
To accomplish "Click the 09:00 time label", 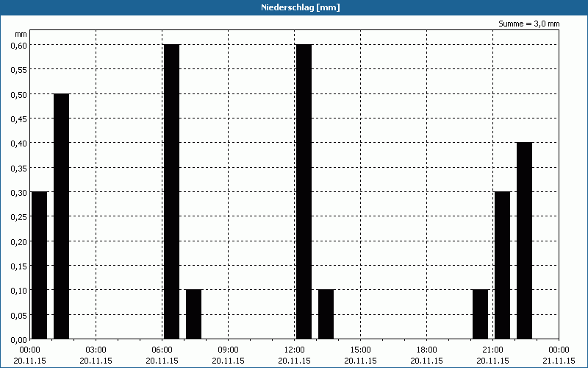I will pos(228,350).
